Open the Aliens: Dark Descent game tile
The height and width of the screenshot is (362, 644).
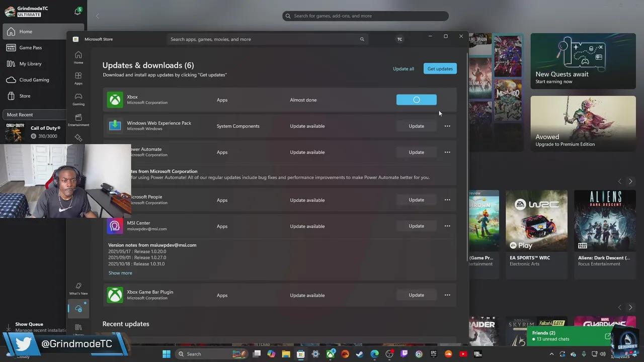(x=605, y=234)
